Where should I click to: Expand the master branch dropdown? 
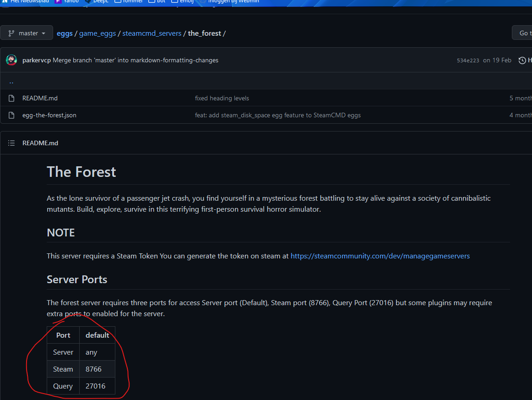coord(27,33)
